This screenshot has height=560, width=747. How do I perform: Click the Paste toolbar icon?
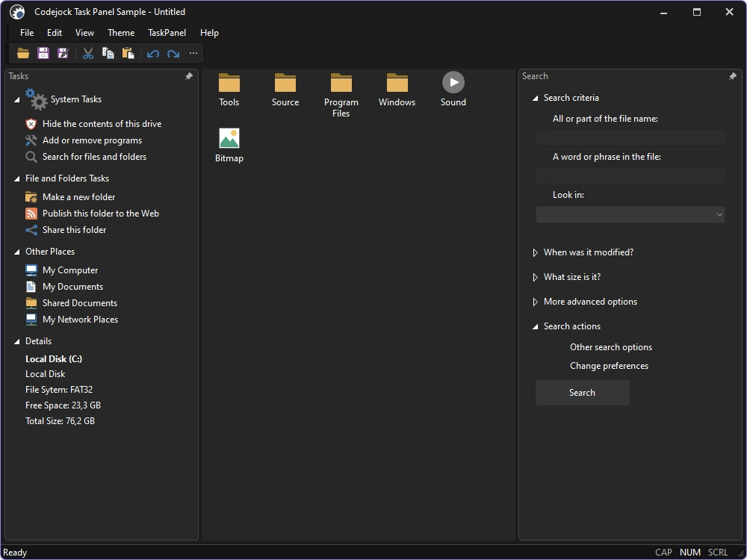(x=128, y=53)
